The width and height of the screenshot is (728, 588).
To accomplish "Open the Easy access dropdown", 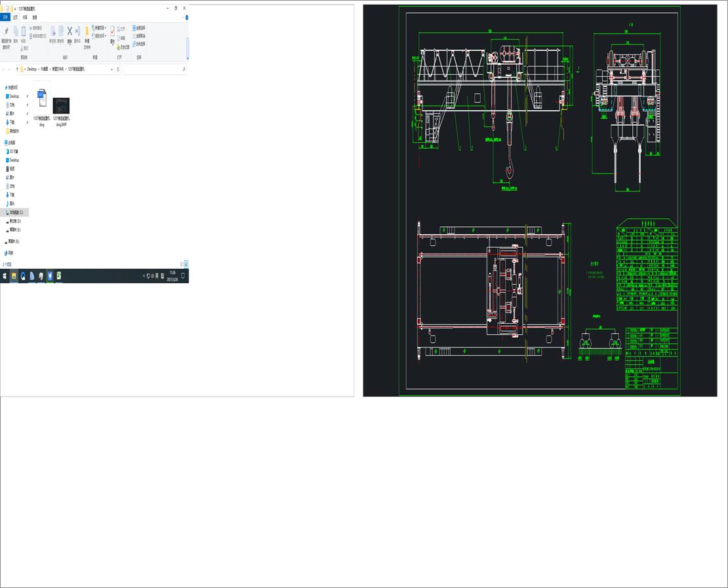I will (x=99, y=36).
